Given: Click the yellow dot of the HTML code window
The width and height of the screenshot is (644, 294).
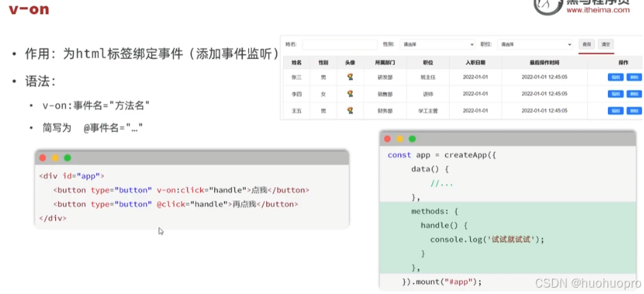Looking at the screenshot, I should click(55, 158).
